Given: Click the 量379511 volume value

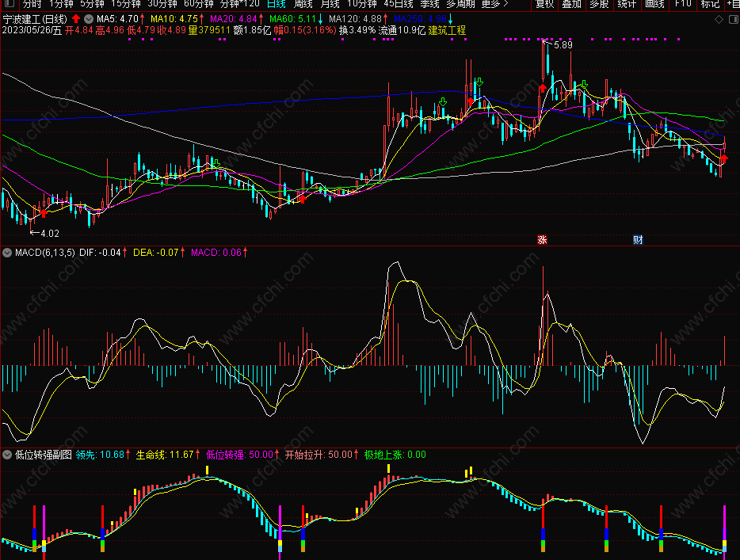Looking at the screenshot, I should (209, 31).
